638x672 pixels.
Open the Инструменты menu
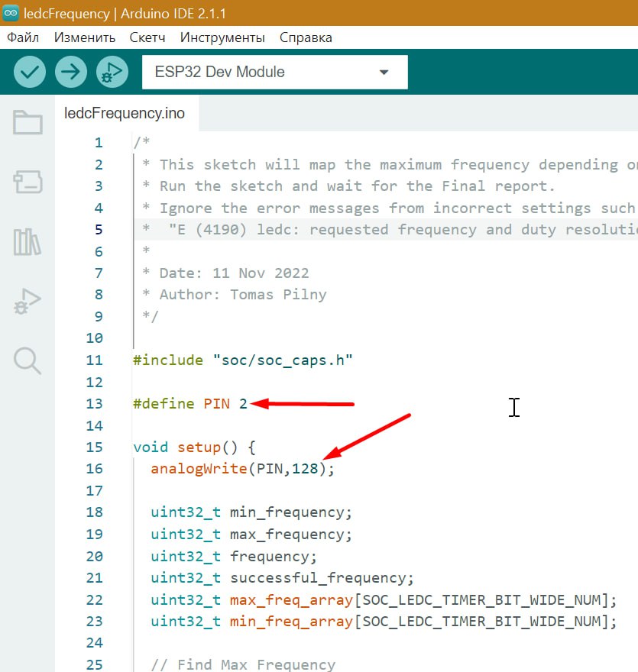(222, 37)
